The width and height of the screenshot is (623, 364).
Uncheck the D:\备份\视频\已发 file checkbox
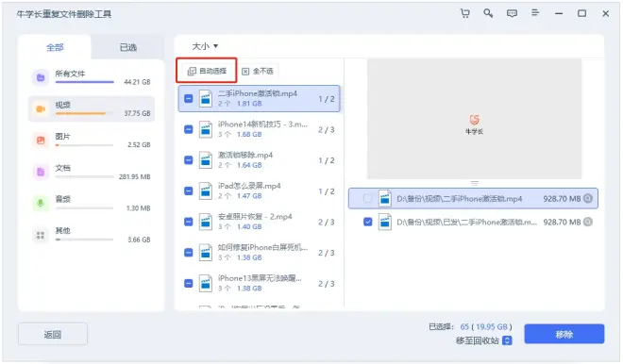(x=368, y=222)
